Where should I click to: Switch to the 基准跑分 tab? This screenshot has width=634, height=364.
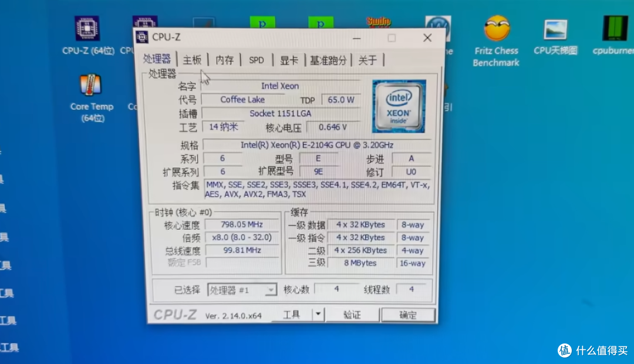(x=328, y=60)
